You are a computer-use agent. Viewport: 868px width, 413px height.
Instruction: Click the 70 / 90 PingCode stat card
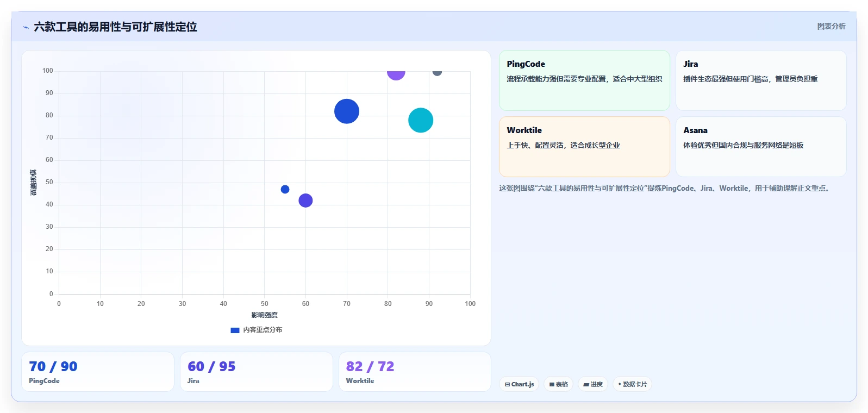(x=98, y=372)
